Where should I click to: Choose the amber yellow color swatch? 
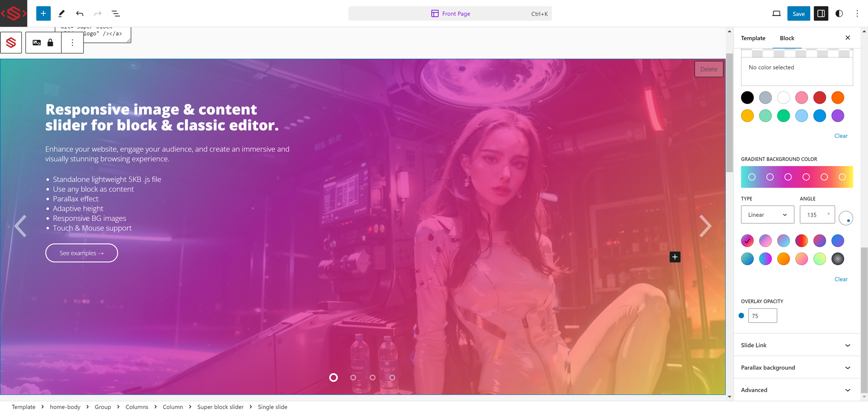(x=747, y=116)
